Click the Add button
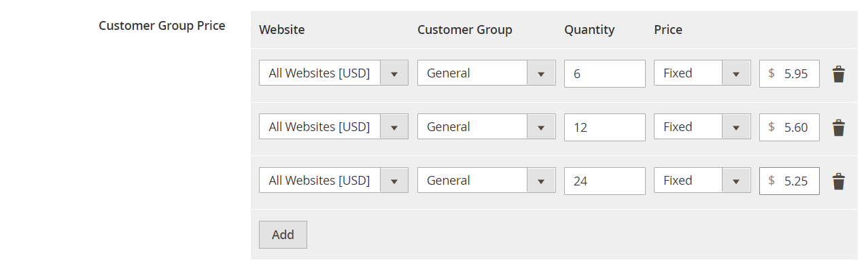 [283, 234]
